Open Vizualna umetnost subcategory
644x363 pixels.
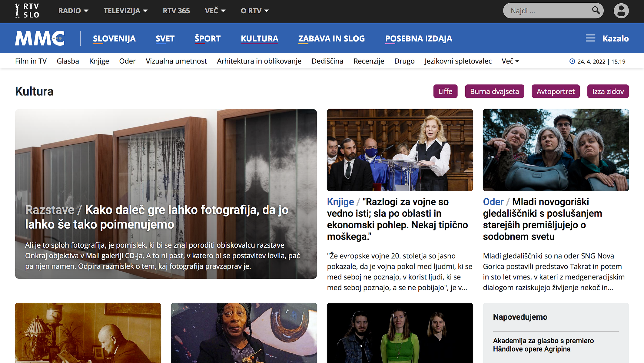(x=176, y=61)
